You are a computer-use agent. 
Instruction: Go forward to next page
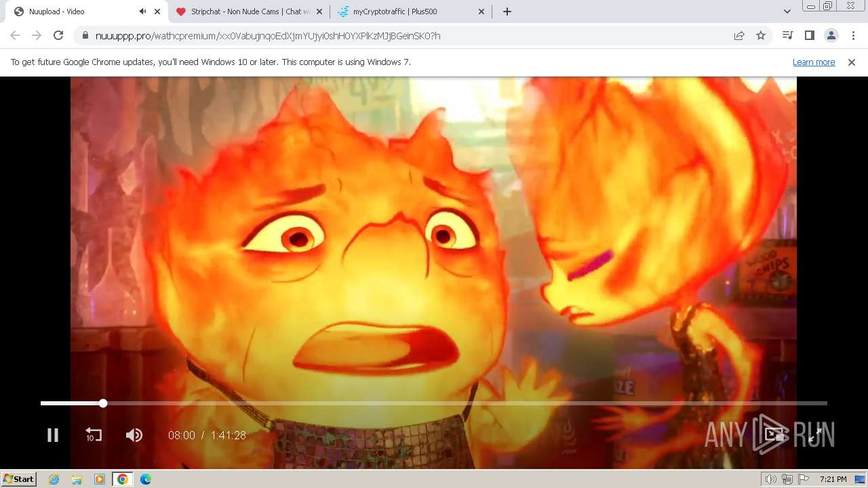point(37,35)
